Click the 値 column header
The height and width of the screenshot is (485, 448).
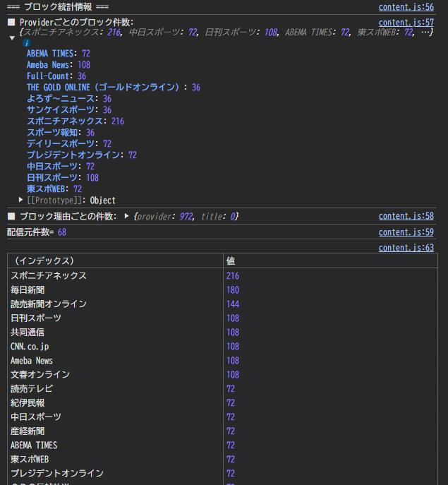(330, 261)
